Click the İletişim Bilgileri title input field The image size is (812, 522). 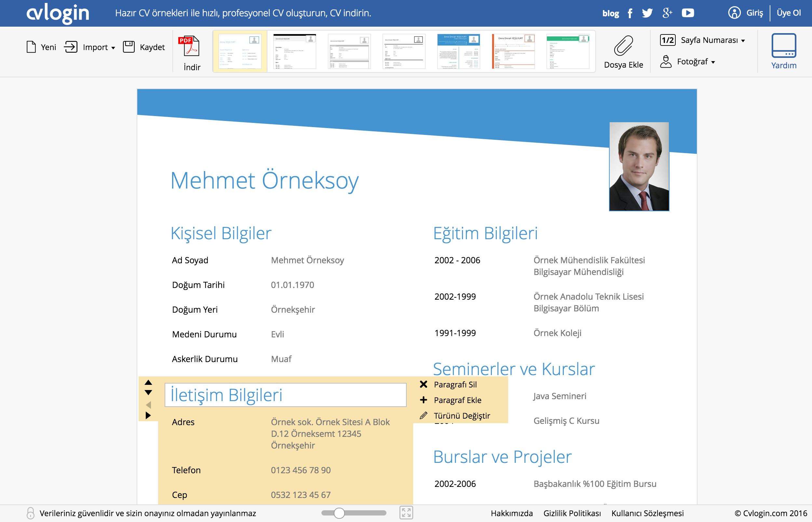point(285,395)
